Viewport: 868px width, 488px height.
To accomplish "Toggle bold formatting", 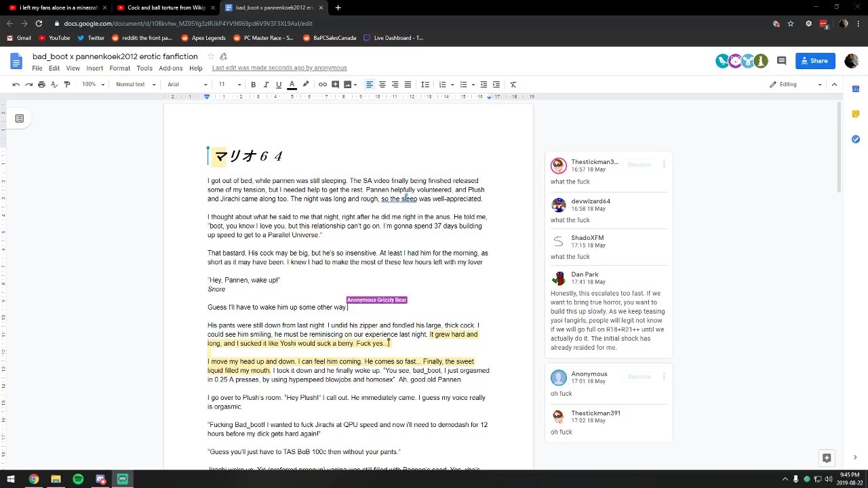I will [x=253, y=85].
